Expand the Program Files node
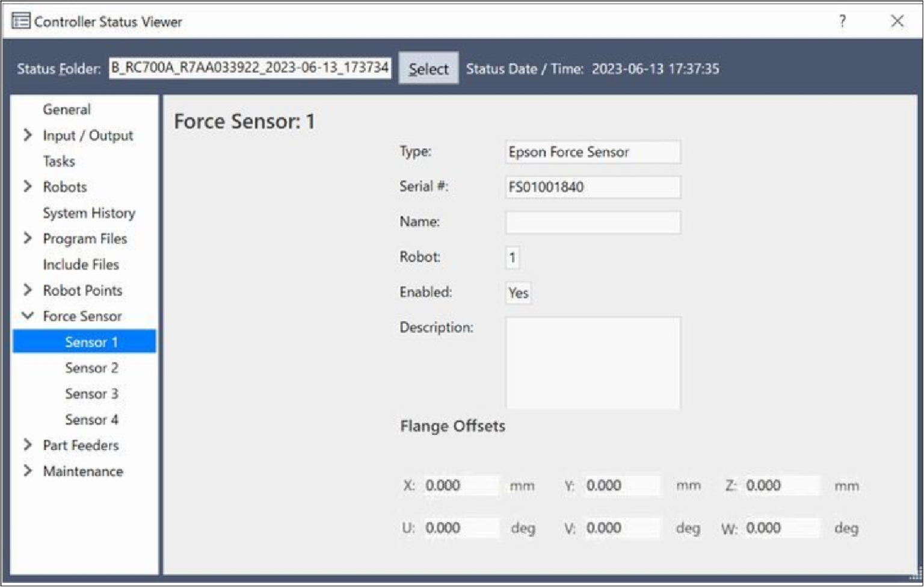The width and height of the screenshot is (924, 587). coord(28,238)
